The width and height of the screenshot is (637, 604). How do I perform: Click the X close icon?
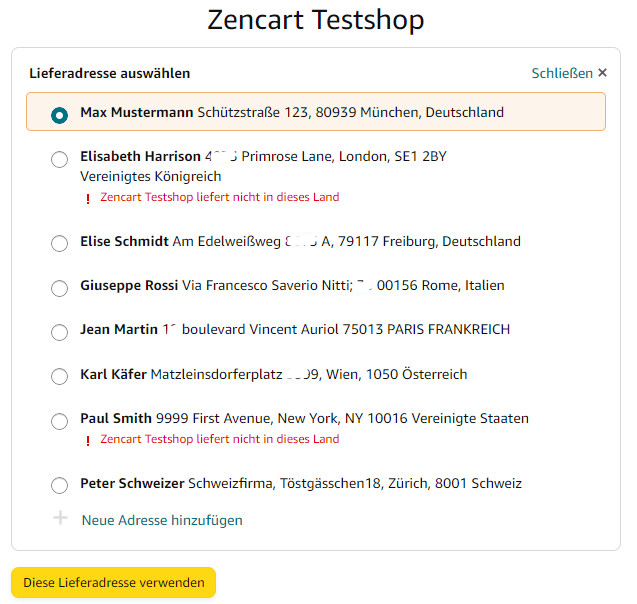coord(602,73)
